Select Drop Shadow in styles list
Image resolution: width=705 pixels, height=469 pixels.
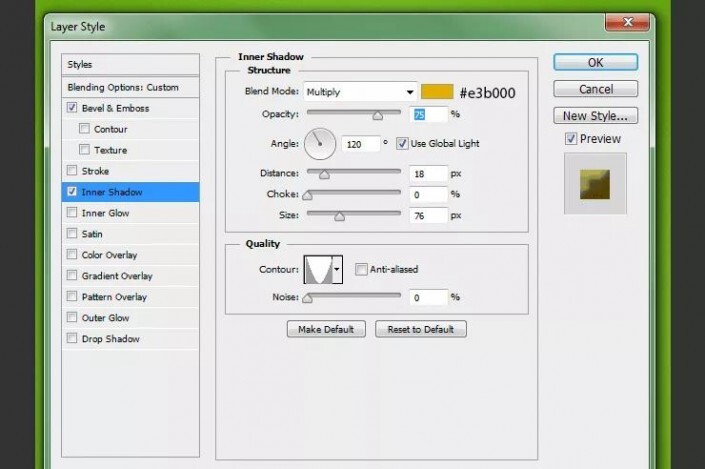[x=110, y=339]
